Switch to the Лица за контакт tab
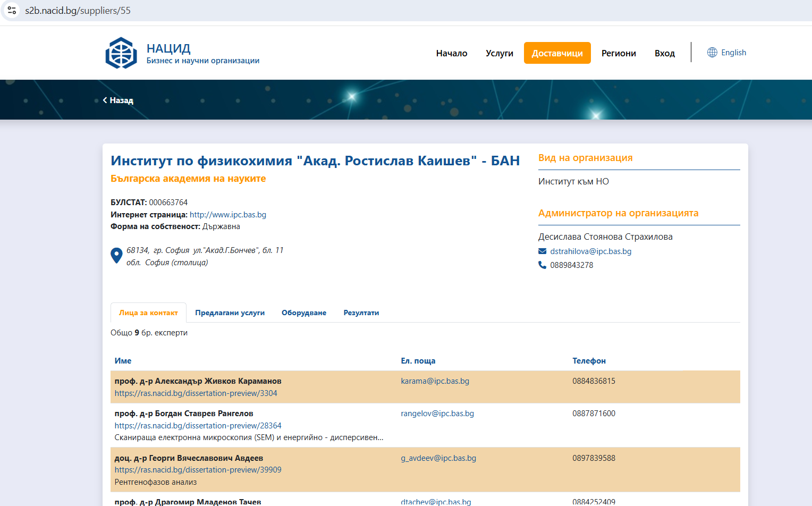Screen dimensions: 812x506 point(148,313)
